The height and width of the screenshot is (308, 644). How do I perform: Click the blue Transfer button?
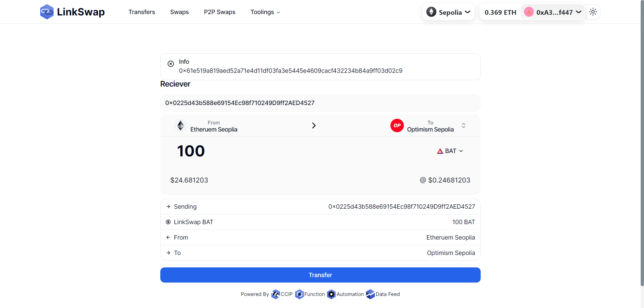pos(320,275)
